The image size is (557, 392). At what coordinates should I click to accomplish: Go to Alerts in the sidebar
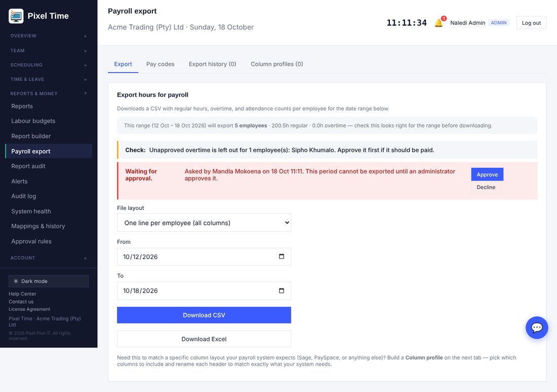click(x=49, y=181)
